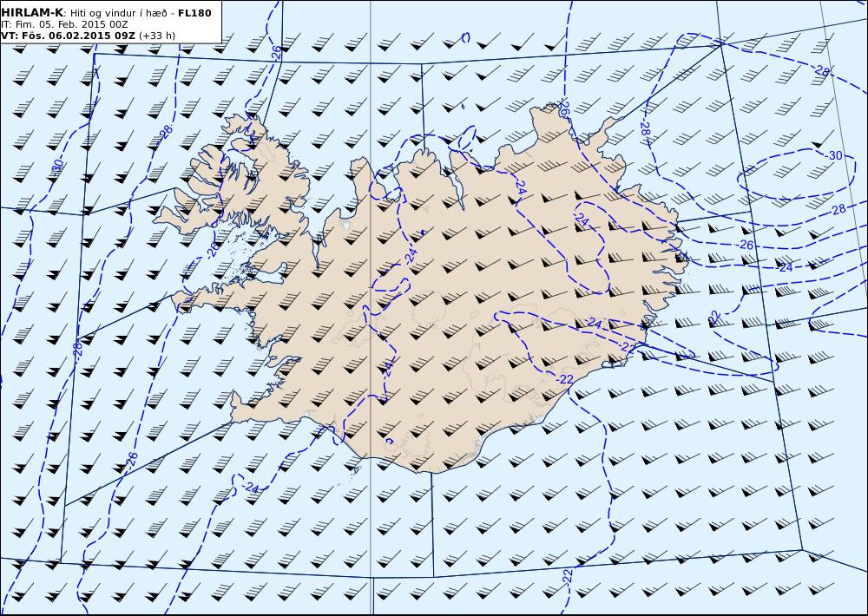The height and width of the screenshot is (616, 868).
Task: Click the FL180 flight level label
Action: (x=194, y=13)
